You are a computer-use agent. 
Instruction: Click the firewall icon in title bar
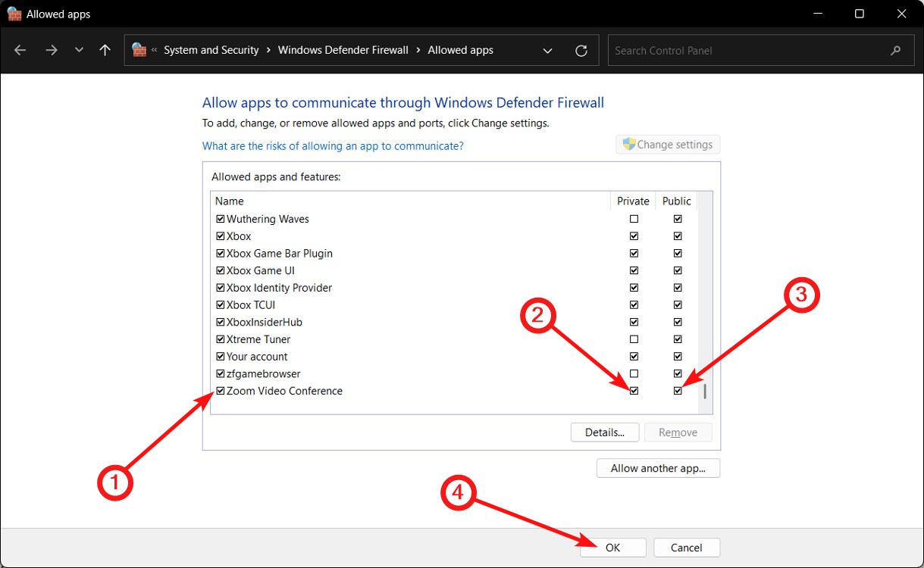(x=14, y=14)
